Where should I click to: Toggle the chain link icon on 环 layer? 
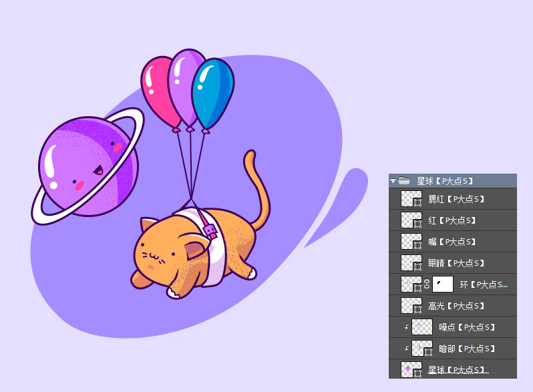coord(427,284)
